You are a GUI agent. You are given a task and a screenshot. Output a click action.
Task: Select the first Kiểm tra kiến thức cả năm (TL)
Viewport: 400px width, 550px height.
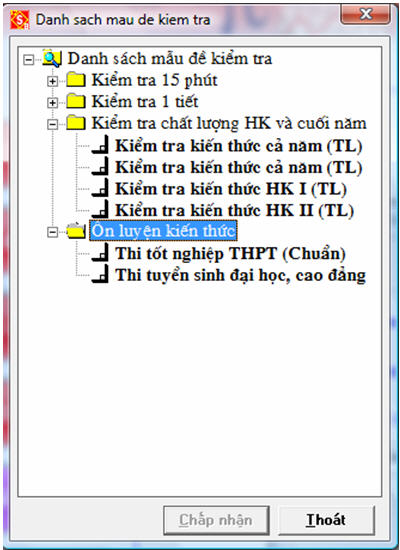(239, 146)
